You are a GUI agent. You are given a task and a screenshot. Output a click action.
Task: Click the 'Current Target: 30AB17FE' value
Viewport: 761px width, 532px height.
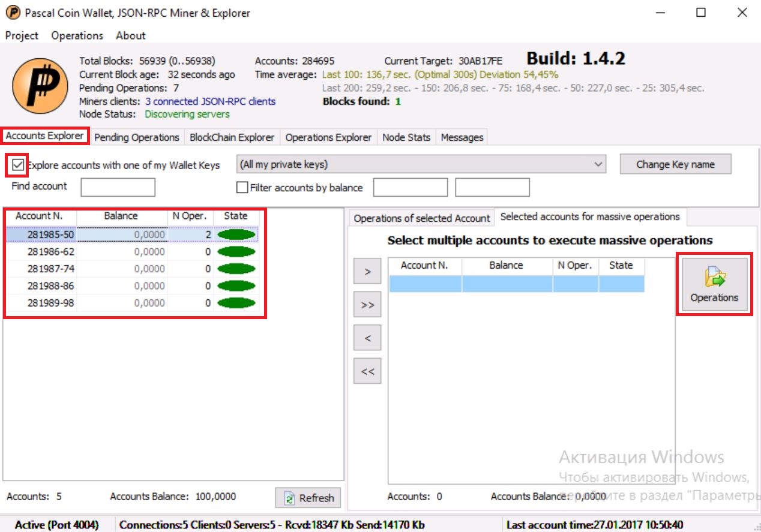coord(444,61)
